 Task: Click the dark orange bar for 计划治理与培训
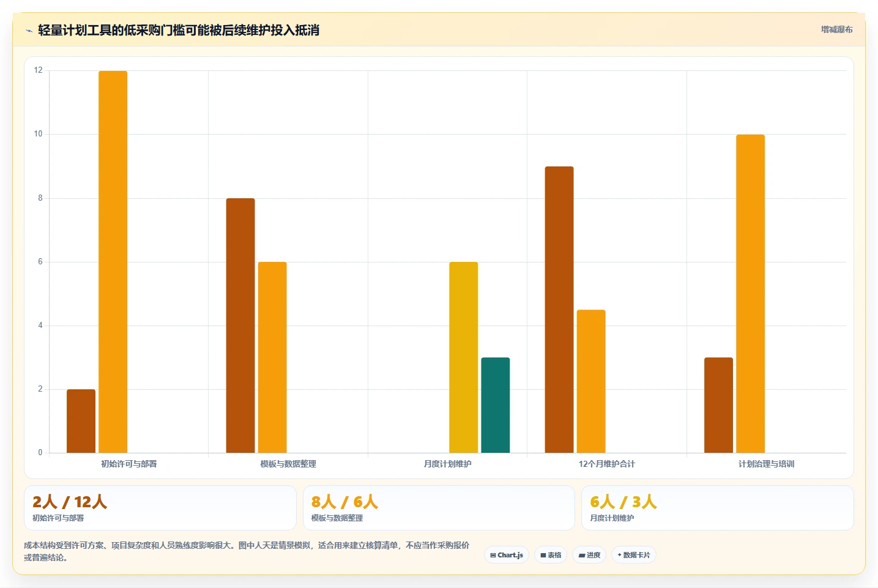pyautogui.click(x=718, y=405)
